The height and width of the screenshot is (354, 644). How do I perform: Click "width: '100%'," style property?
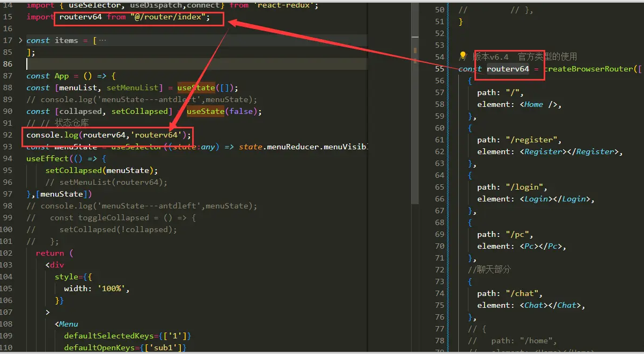pyautogui.click(x=97, y=288)
